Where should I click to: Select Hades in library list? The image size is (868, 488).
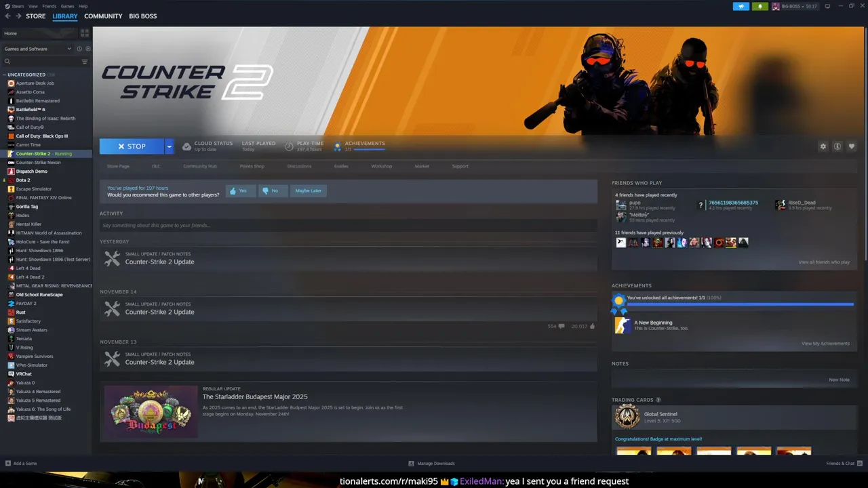[x=22, y=216]
